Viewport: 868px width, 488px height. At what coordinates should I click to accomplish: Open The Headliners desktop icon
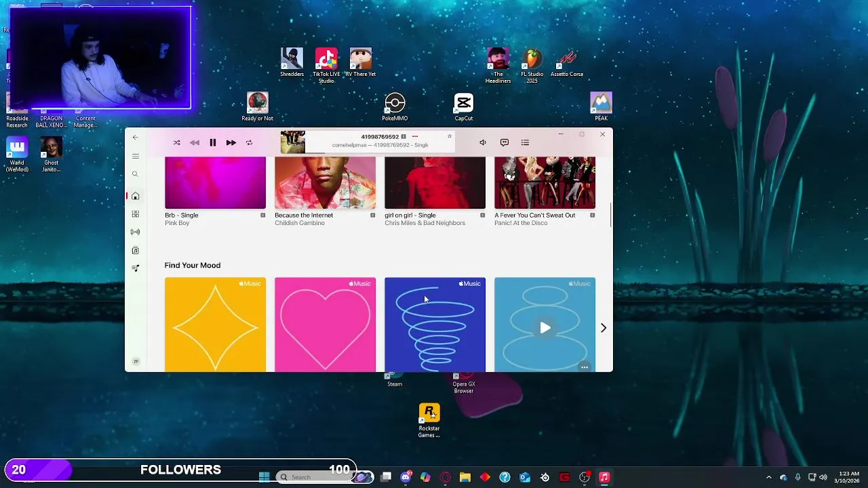tap(498, 66)
